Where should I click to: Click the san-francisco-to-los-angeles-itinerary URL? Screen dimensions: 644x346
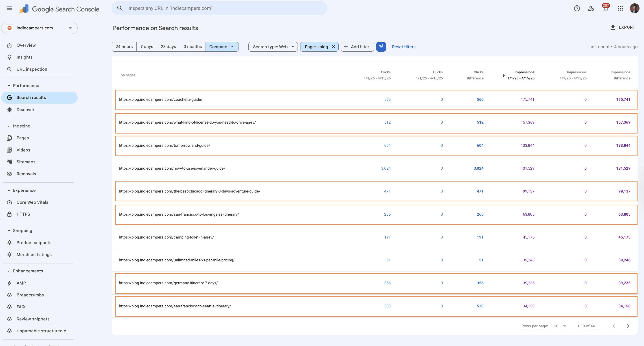coord(179,215)
